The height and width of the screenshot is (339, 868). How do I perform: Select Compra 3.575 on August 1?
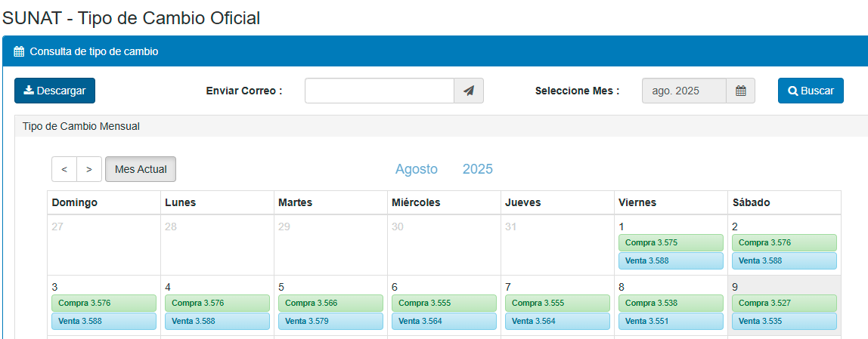click(x=671, y=243)
